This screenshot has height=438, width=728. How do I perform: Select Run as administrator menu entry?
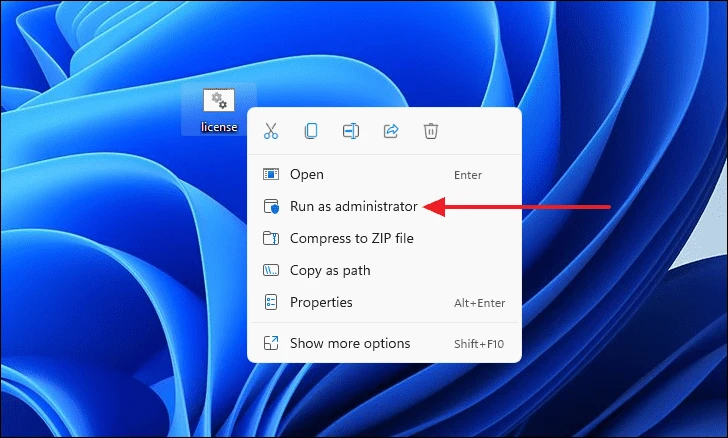[353, 207]
